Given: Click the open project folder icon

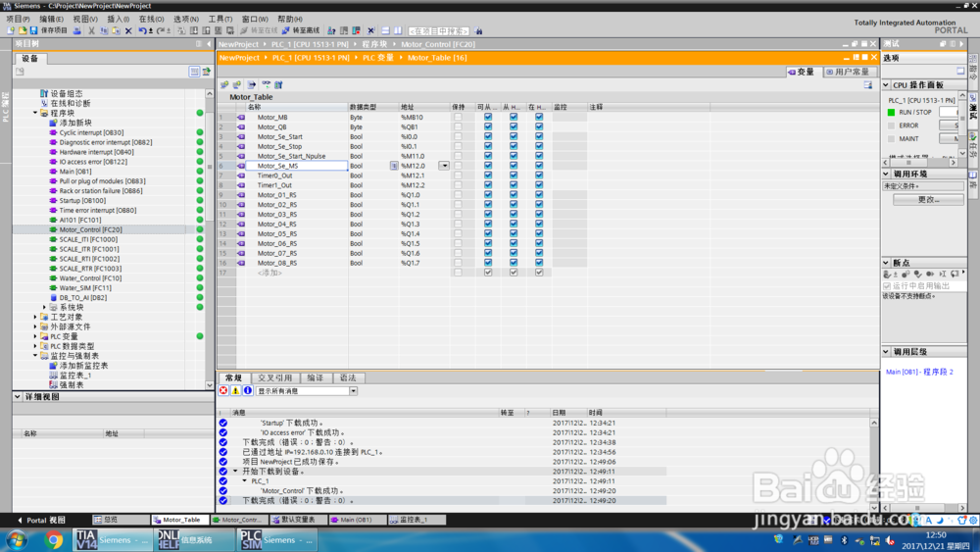Looking at the screenshot, I should pyautogui.click(x=23, y=30).
